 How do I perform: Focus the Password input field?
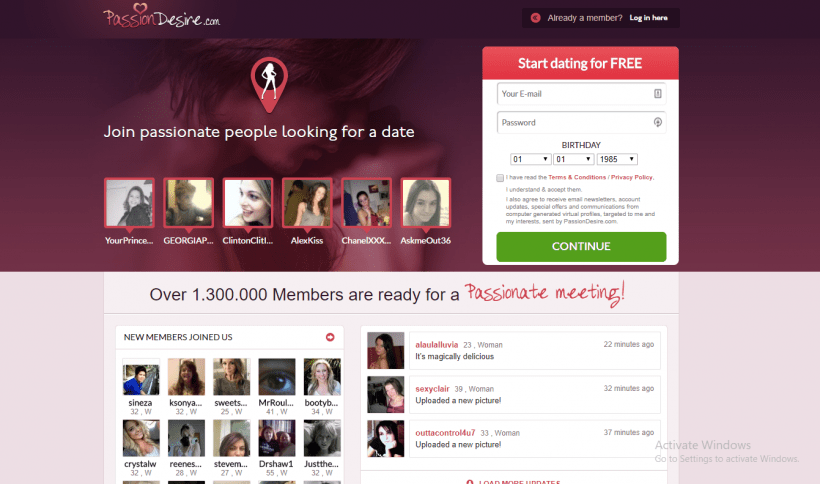pyautogui.click(x=581, y=122)
